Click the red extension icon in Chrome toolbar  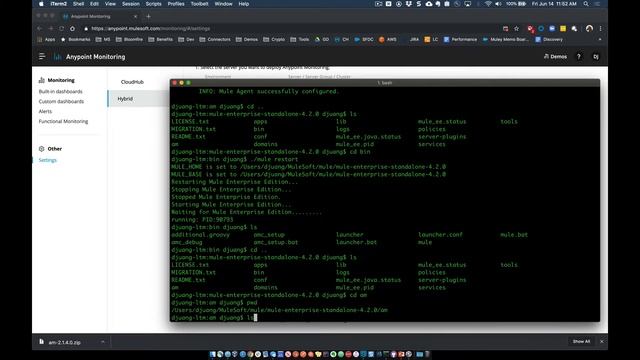pos(530,29)
